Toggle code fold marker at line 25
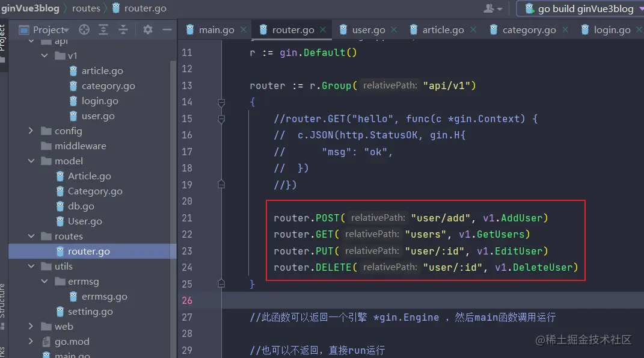 click(221, 283)
